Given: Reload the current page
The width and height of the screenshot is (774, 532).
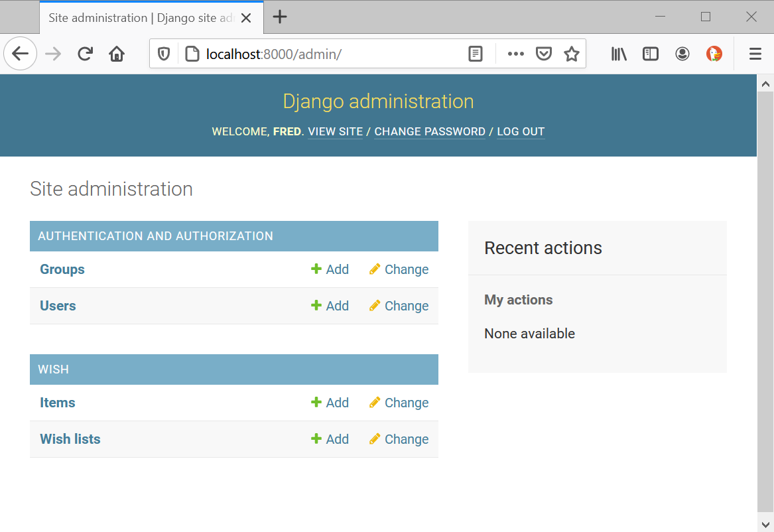Looking at the screenshot, I should coord(85,53).
